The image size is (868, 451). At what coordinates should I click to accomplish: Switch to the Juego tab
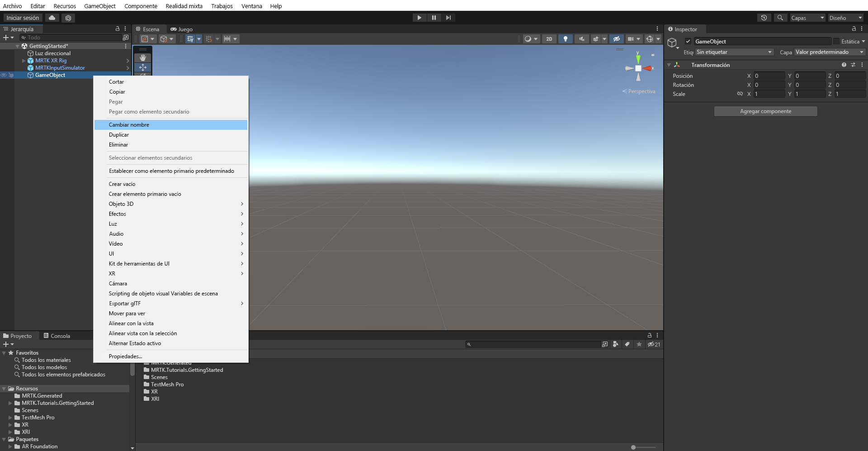pos(182,29)
